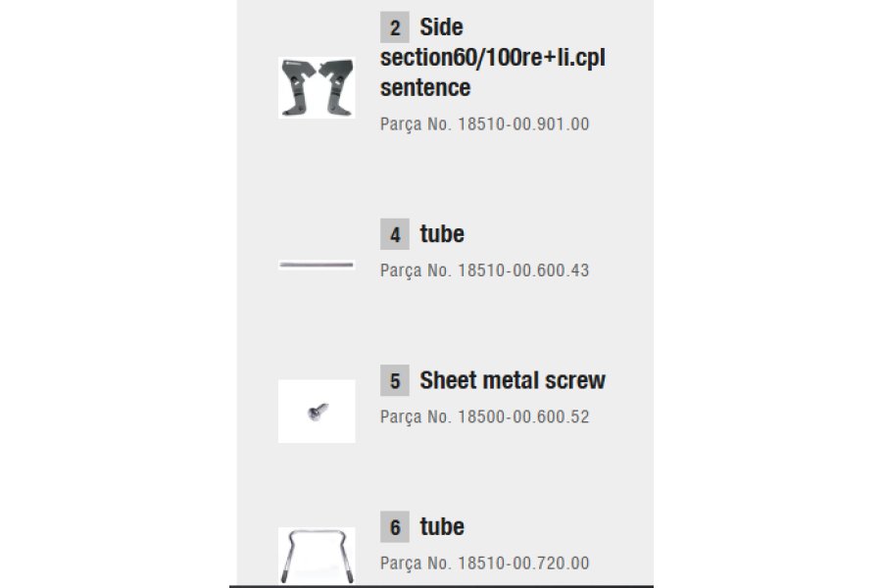This screenshot has width=882, height=588.
Task: Click position number 5 badge
Action: pyautogui.click(x=395, y=380)
